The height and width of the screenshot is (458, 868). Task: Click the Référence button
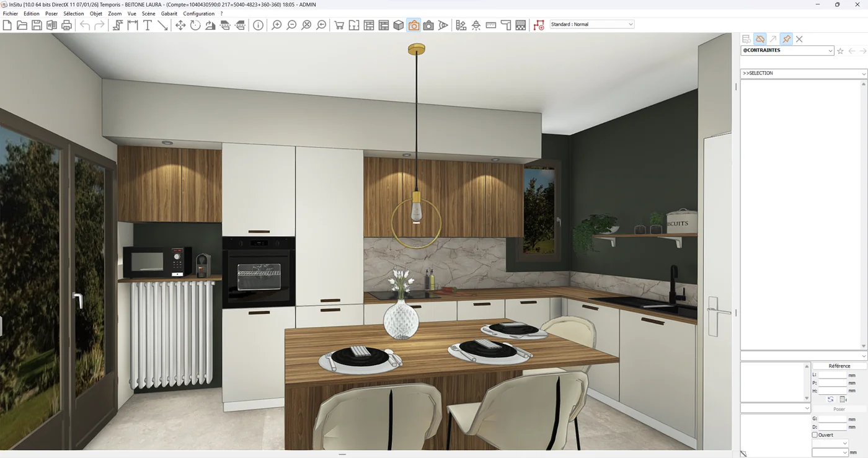(839, 366)
